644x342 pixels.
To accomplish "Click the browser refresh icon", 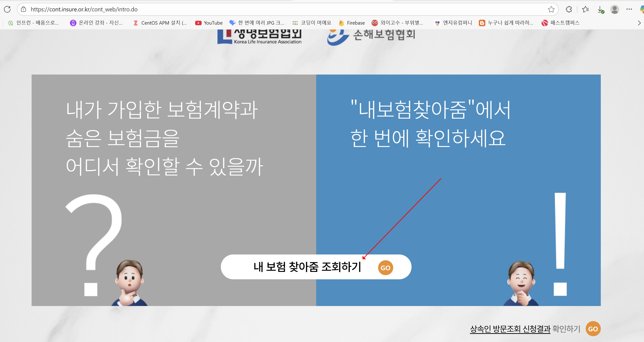I will 7,9.
